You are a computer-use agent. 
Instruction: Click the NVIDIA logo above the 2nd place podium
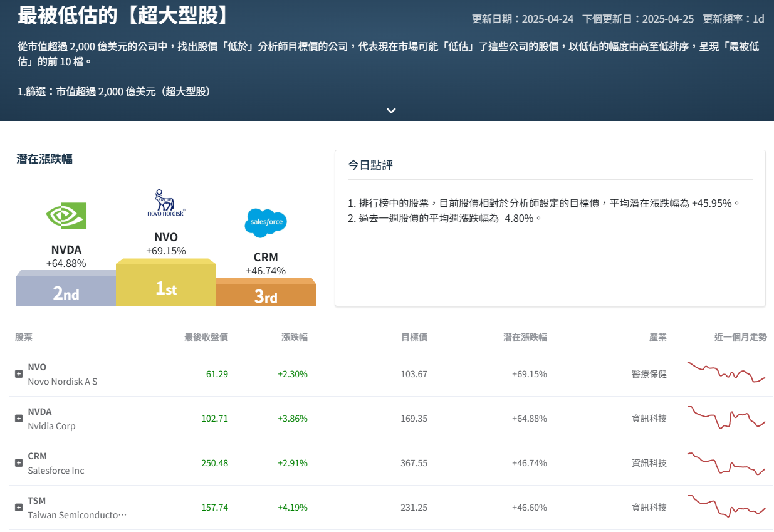66,216
